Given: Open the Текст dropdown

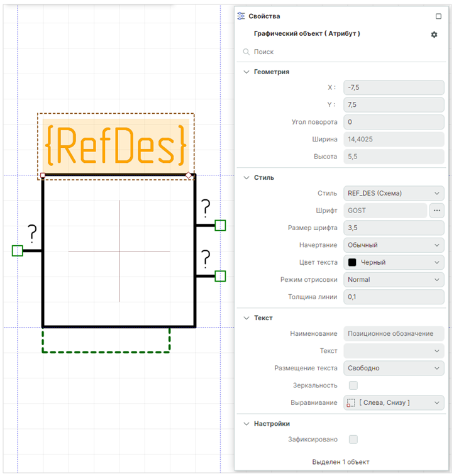Looking at the screenshot, I should (394, 351).
